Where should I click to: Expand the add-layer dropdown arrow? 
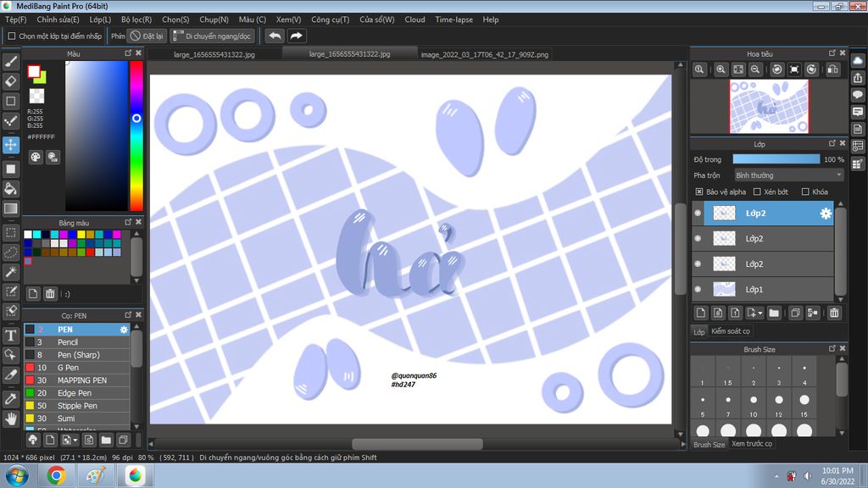760,313
